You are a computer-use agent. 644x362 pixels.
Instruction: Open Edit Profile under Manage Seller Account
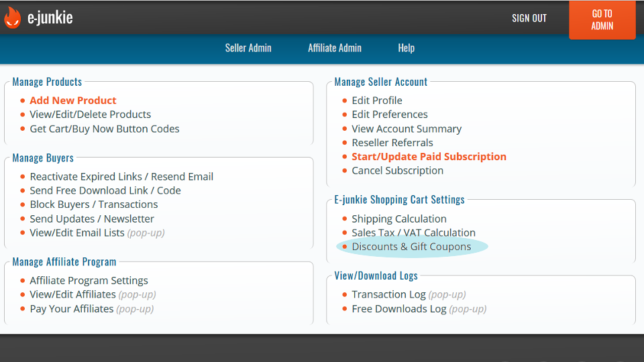[x=376, y=101]
